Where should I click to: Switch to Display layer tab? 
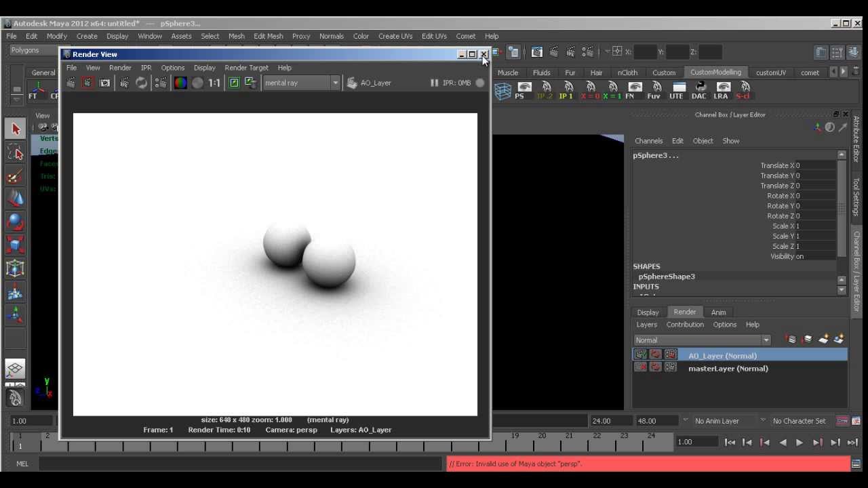[x=648, y=312]
